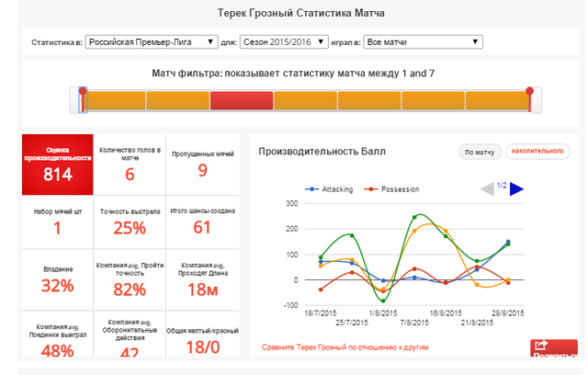Select the Проходят Длина 18м tile

coord(202,279)
